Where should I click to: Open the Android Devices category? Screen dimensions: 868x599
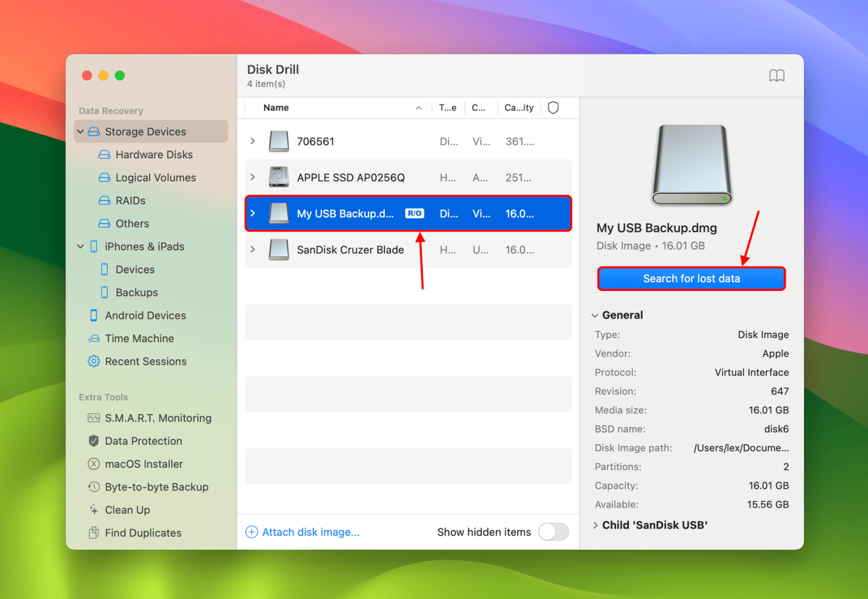coord(145,315)
